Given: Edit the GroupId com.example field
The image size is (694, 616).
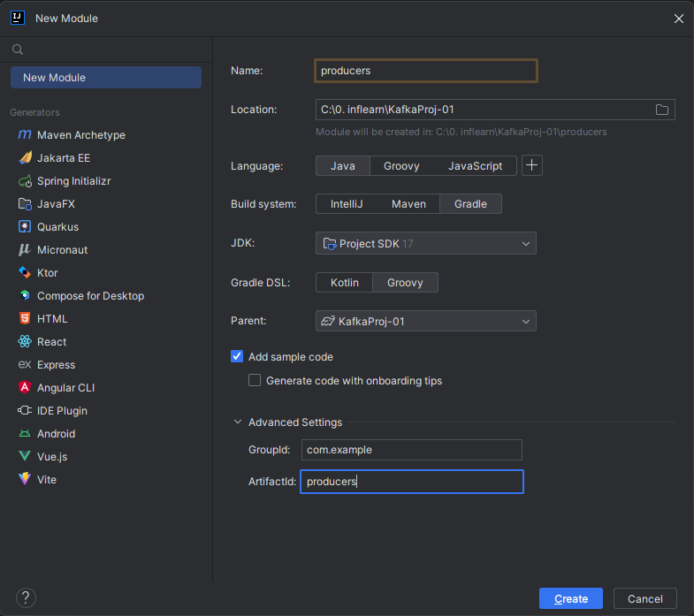Looking at the screenshot, I should click(412, 450).
